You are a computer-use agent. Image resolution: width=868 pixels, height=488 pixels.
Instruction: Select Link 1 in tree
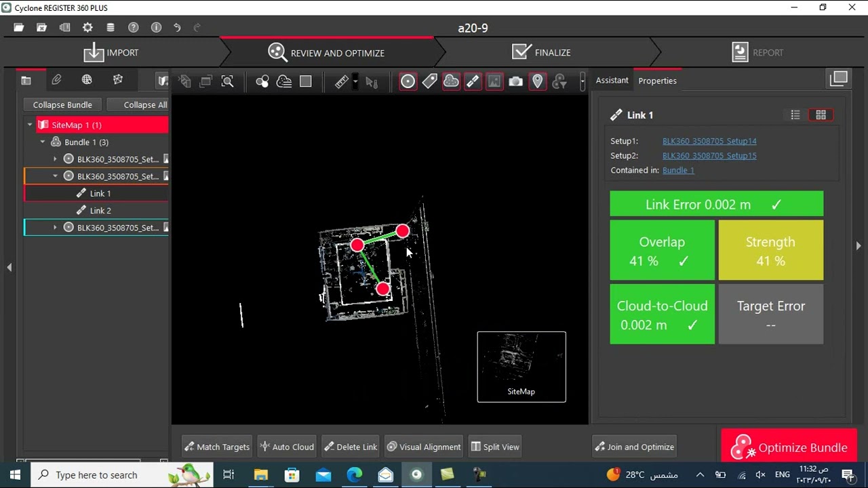pyautogui.click(x=100, y=193)
